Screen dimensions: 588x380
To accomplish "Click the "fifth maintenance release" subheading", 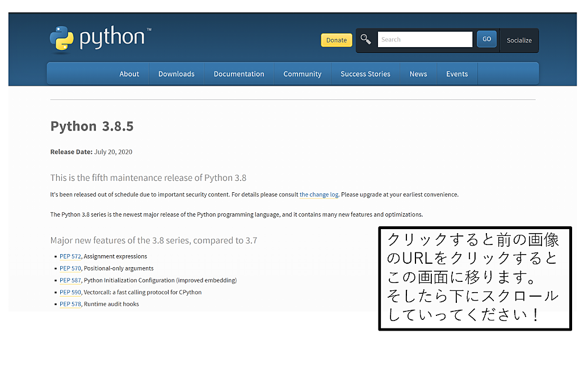I will tap(148, 178).
